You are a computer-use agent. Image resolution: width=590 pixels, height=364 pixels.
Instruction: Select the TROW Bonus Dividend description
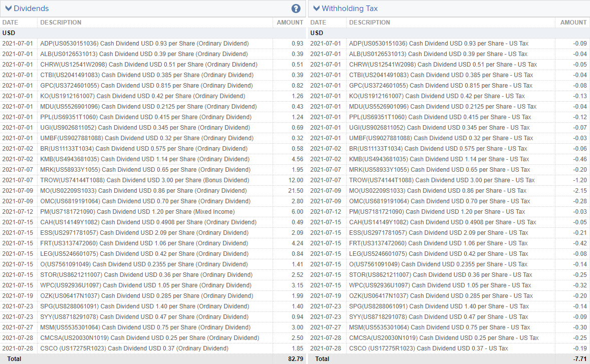pos(145,180)
